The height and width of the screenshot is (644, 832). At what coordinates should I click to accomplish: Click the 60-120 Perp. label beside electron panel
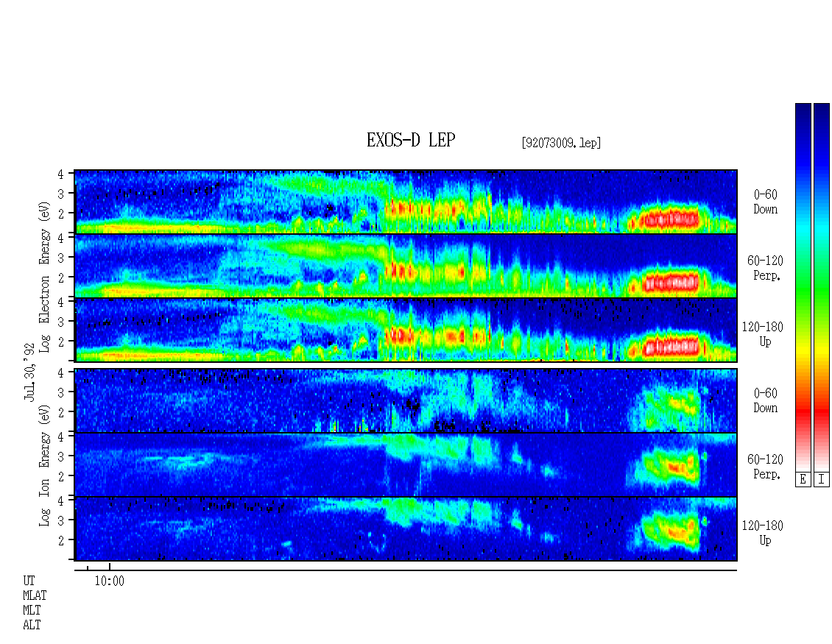pyautogui.click(x=765, y=269)
